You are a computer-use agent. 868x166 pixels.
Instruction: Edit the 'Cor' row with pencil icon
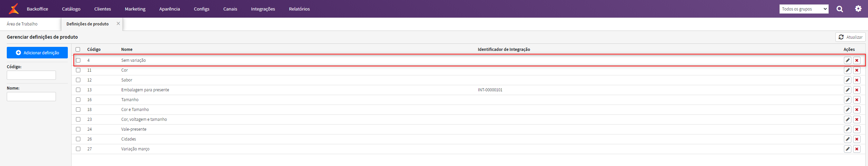tap(848, 70)
